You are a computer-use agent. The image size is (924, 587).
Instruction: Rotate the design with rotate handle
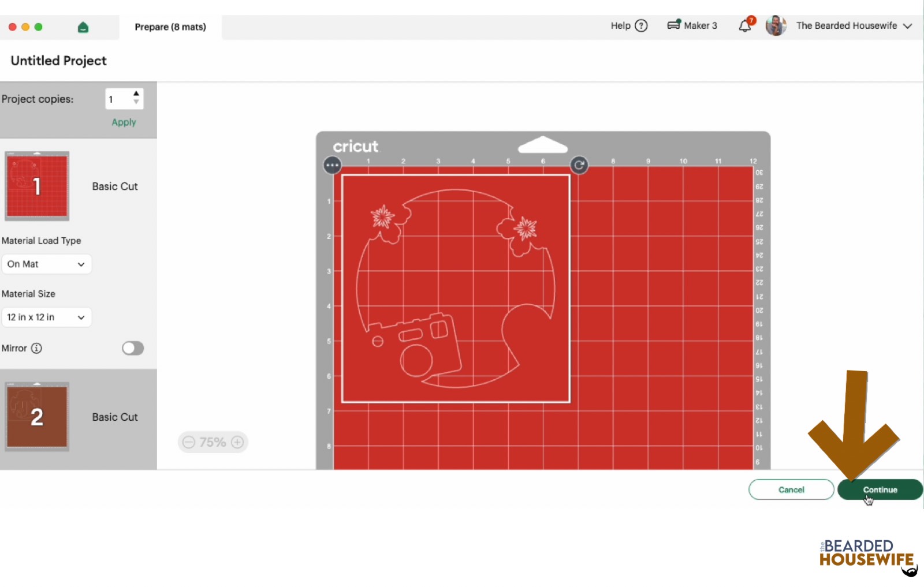coord(579,165)
